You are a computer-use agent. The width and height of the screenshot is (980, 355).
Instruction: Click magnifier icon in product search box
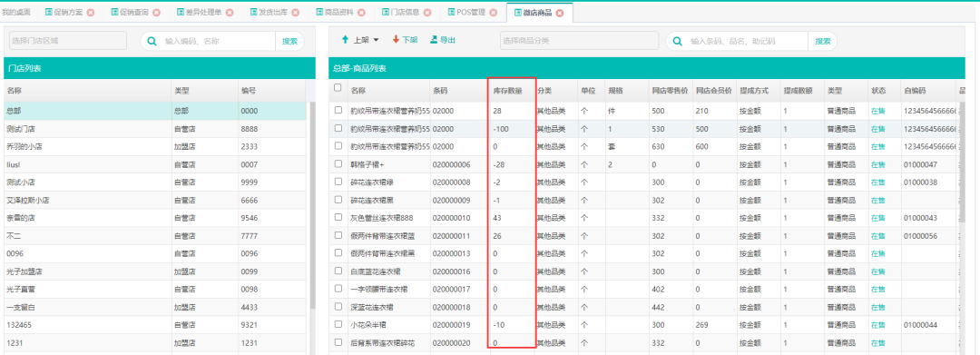(x=678, y=41)
